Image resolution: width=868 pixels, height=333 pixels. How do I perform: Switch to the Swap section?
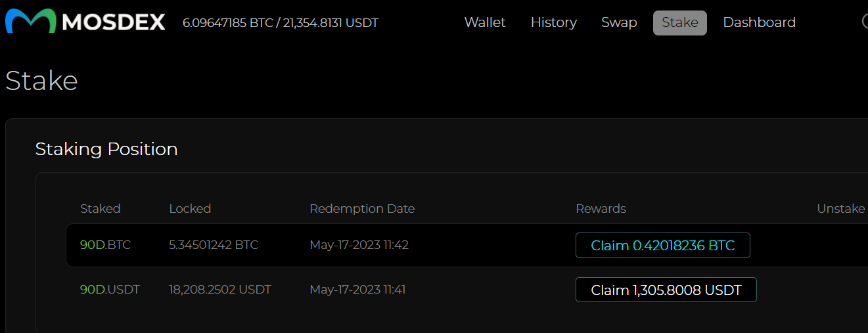(x=619, y=22)
